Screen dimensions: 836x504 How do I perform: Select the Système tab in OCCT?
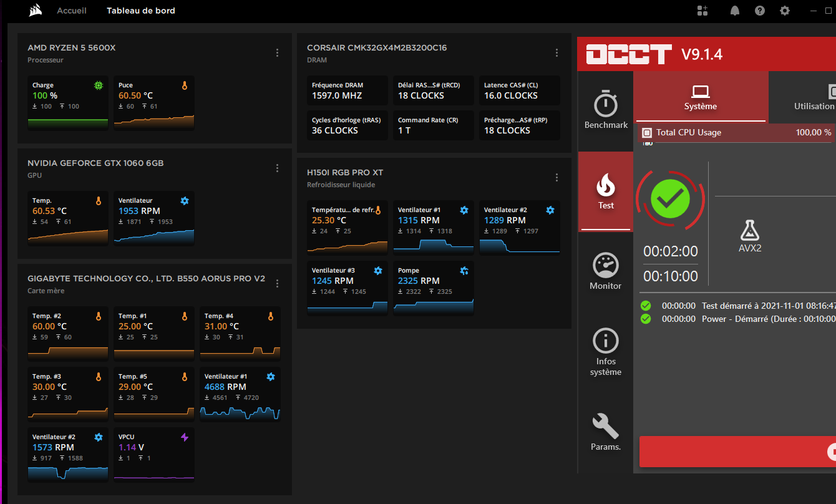[701, 97]
